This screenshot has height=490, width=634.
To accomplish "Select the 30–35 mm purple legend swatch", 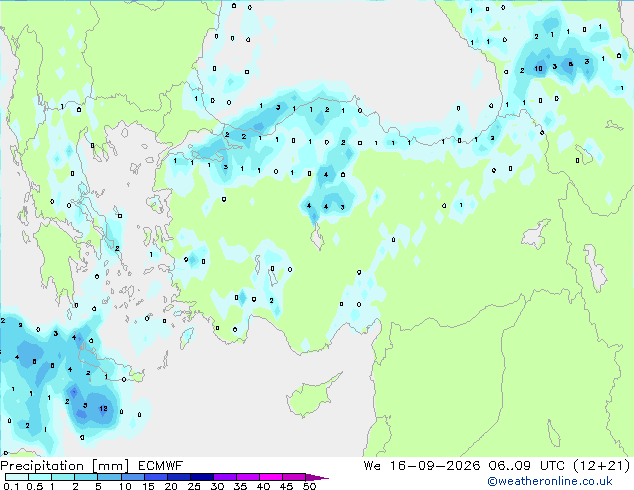I will 224,477.
